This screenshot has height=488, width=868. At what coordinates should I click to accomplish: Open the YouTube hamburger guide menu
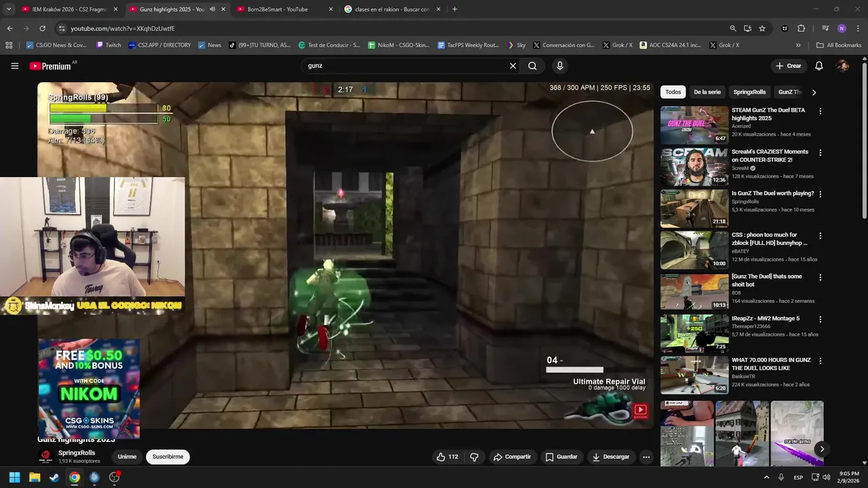pyautogui.click(x=14, y=66)
